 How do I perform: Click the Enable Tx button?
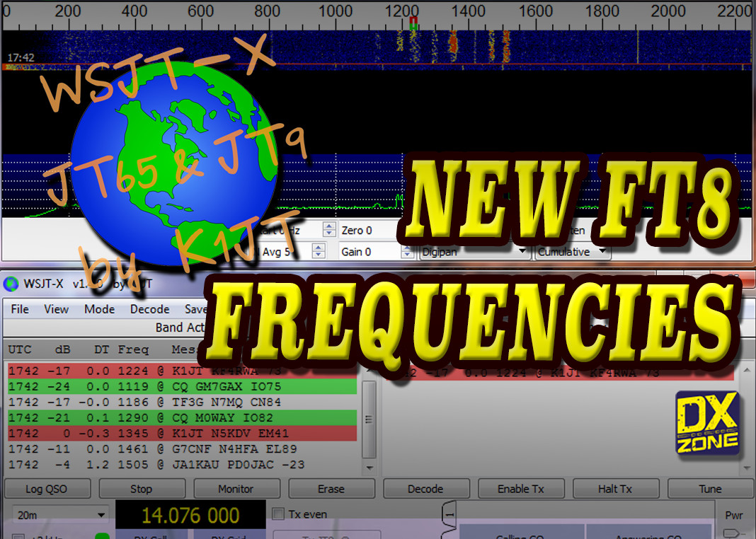[x=521, y=489]
